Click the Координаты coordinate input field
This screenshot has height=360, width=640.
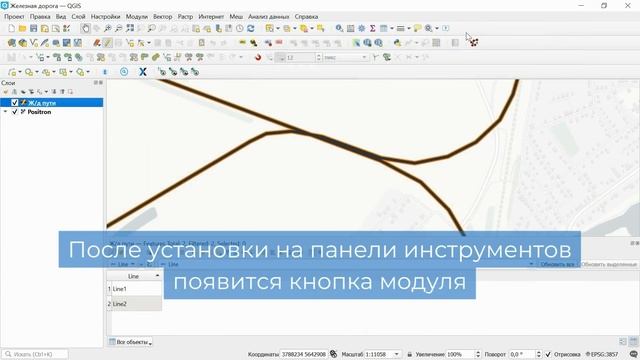click(x=303, y=354)
